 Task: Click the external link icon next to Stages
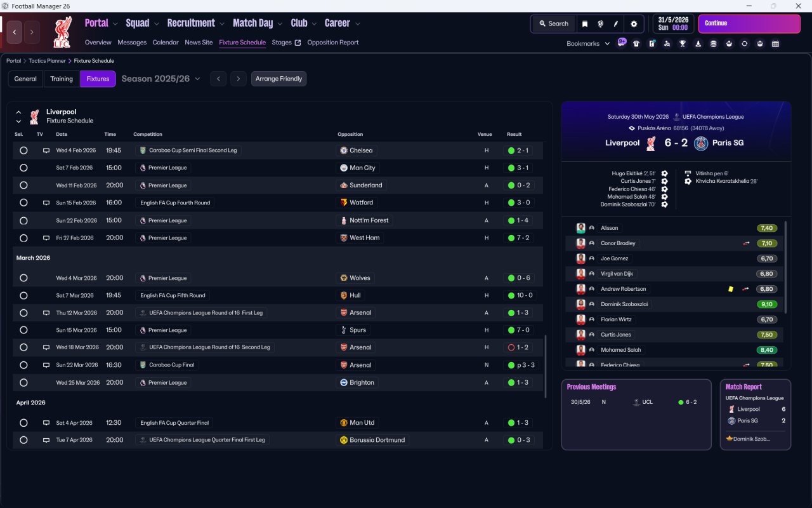pos(298,43)
